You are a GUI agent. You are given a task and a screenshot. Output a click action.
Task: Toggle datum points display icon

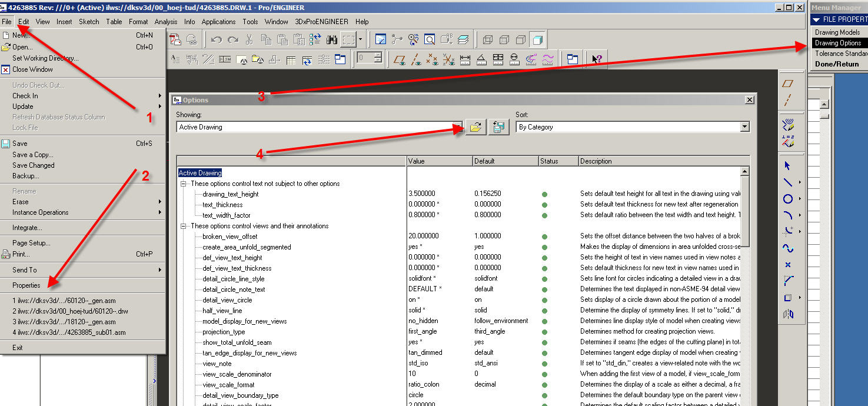433,59
